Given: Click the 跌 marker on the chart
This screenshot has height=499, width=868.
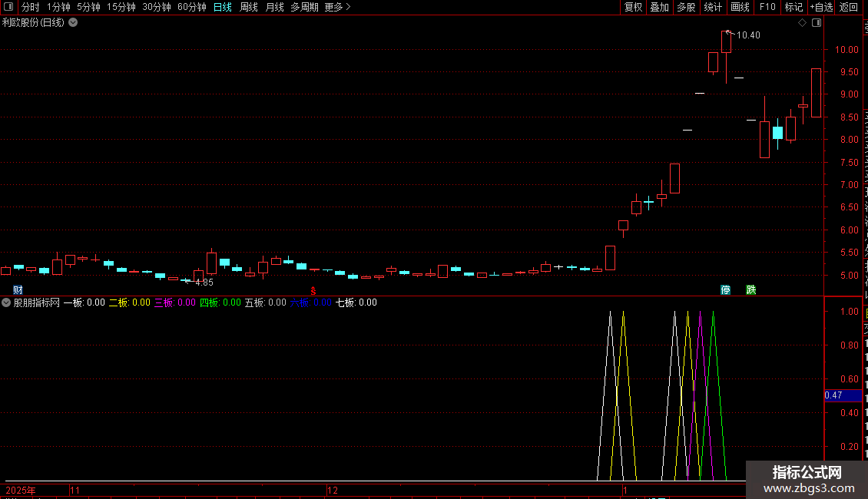Looking at the screenshot, I should pyautogui.click(x=751, y=290).
